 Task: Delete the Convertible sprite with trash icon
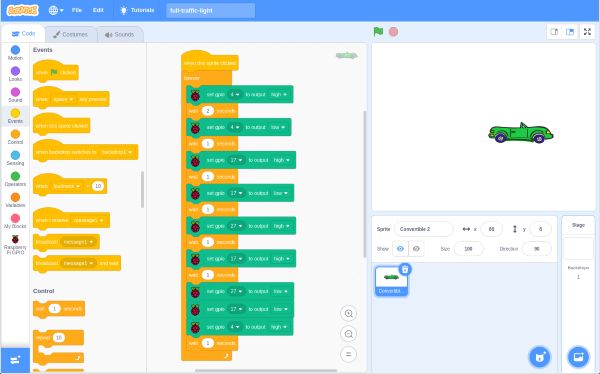(405, 269)
